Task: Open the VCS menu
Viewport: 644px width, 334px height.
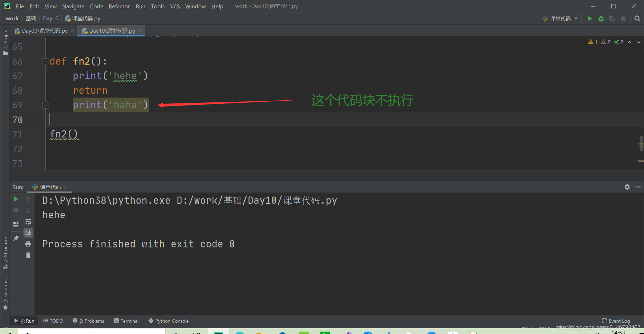Action: tap(175, 6)
